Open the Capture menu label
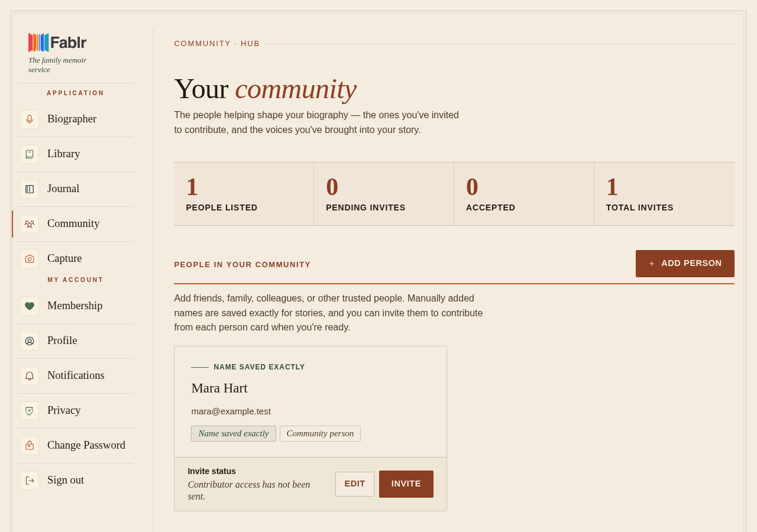757x532 pixels. [x=64, y=258]
